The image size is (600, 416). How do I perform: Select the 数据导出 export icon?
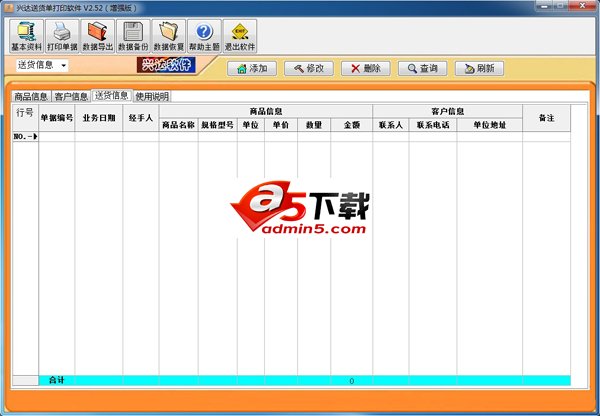98,36
